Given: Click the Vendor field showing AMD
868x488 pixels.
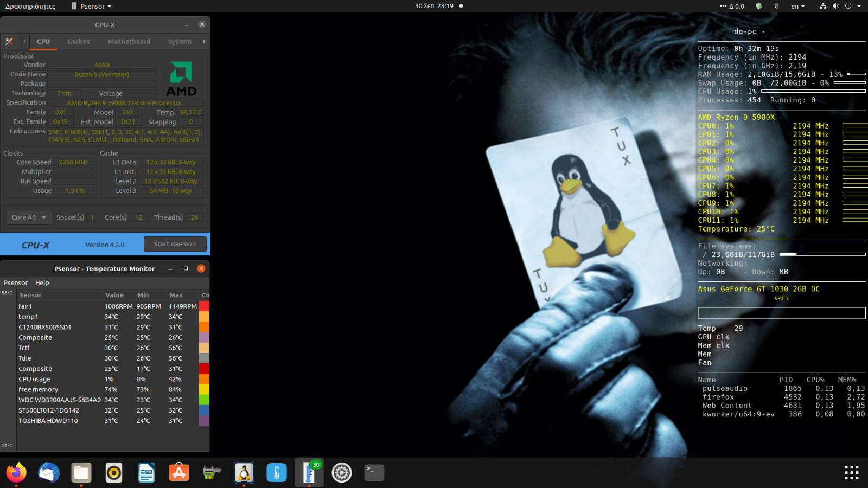Looking at the screenshot, I should point(102,65).
